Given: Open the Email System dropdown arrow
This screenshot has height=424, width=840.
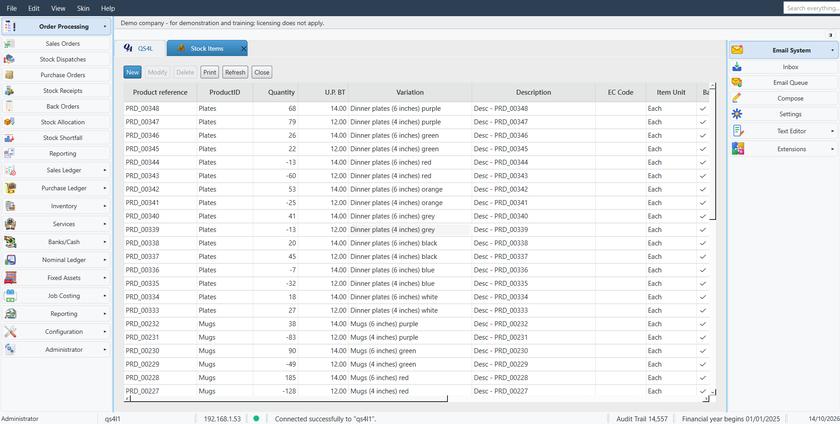Looking at the screenshot, I should point(832,50).
